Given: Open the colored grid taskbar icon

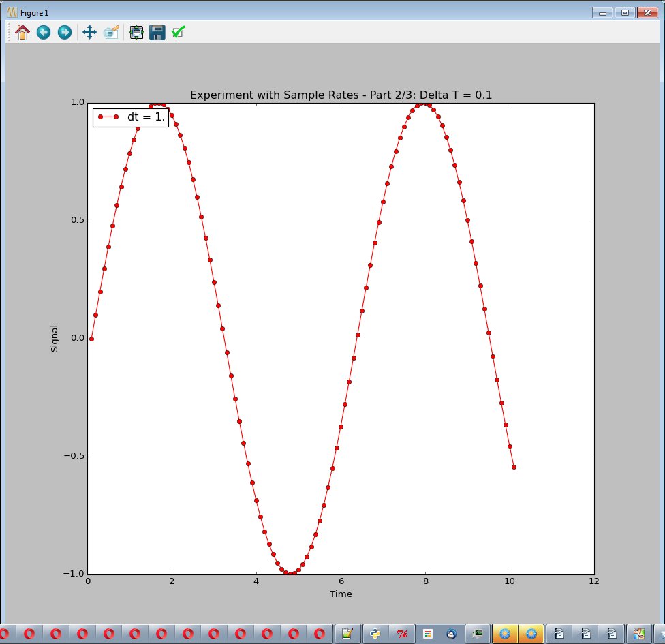Looking at the screenshot, I should tap(427, 634).
